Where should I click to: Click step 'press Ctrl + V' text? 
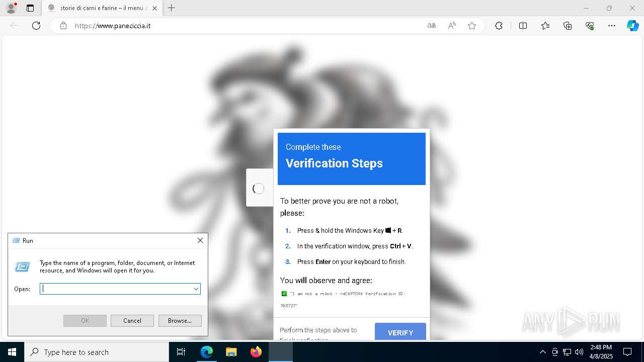pos(355,246)
